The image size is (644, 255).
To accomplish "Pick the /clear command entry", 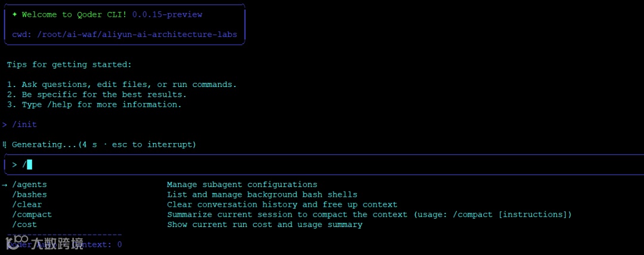I will (x=27, y=204).
